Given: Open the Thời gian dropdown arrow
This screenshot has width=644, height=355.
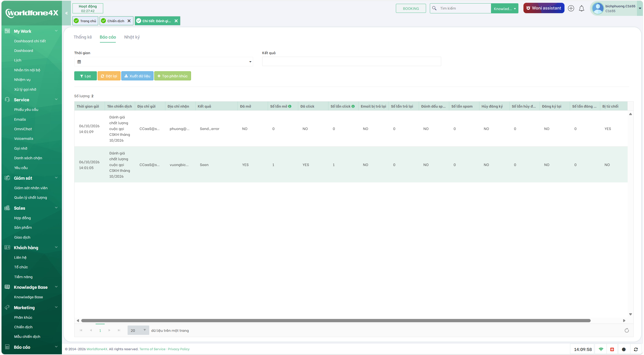Looking at the screenshot, I should pyautogui.click(x=250, y=62).
